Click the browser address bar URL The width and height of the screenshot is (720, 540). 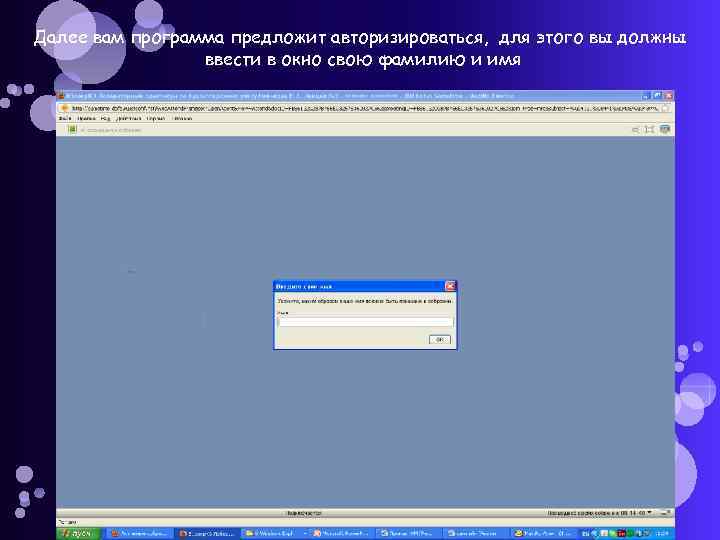coord(365,108)
